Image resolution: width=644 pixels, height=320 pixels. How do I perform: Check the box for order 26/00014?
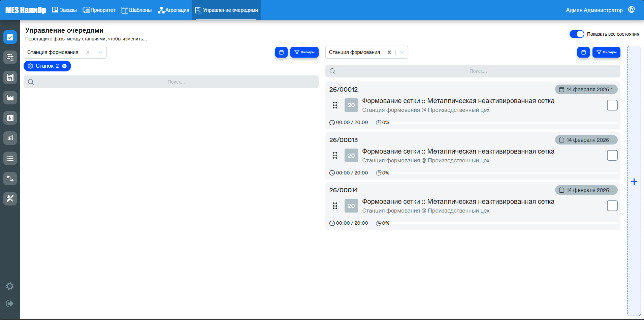coord(612,206)
